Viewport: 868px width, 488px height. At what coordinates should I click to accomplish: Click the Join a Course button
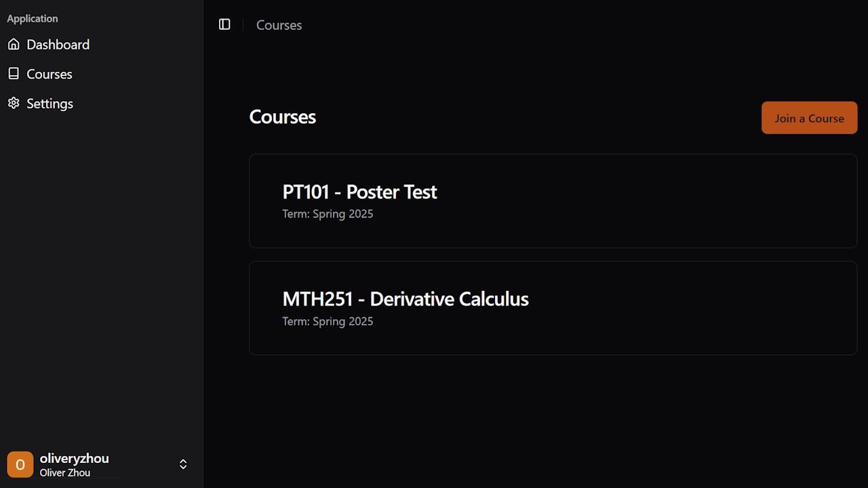809,117
